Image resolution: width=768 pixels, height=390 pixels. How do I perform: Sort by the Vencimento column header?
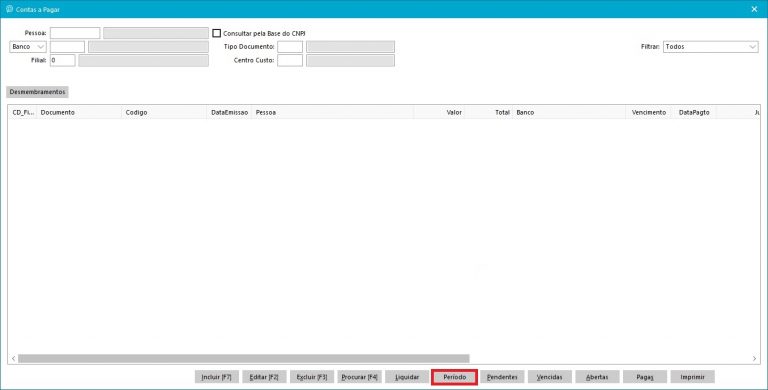click(x=648, y=112)
